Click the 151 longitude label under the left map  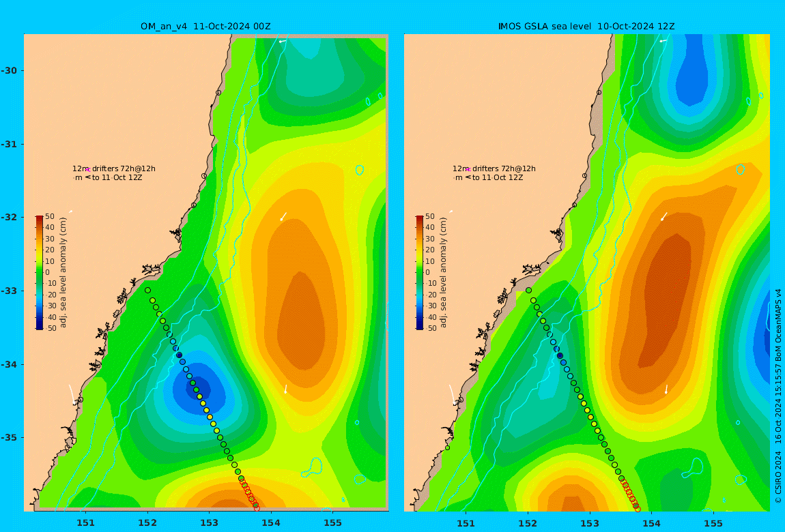point(85,523)
